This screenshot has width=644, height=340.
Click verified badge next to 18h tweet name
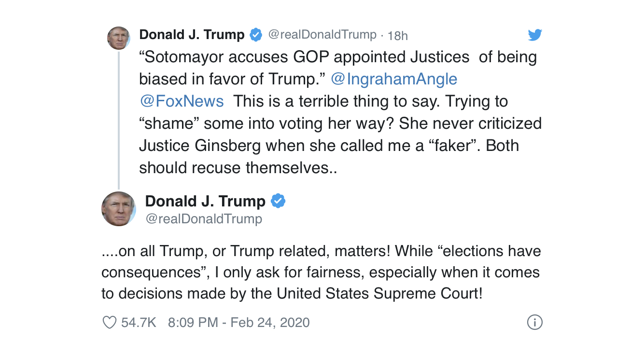click(x=256, y=35)
